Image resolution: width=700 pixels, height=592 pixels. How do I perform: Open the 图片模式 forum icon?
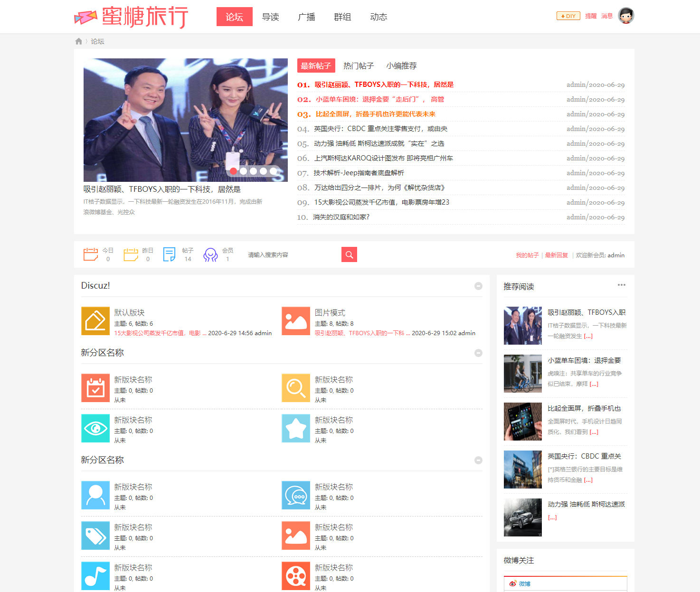[296, 321]
